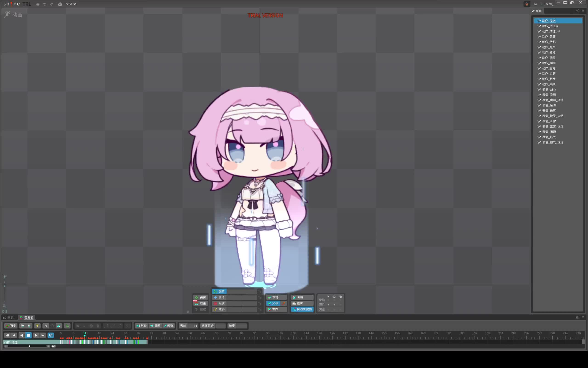
Task: Click the green bone key icon in dopesheet toolbar
Action: point(67,326)
